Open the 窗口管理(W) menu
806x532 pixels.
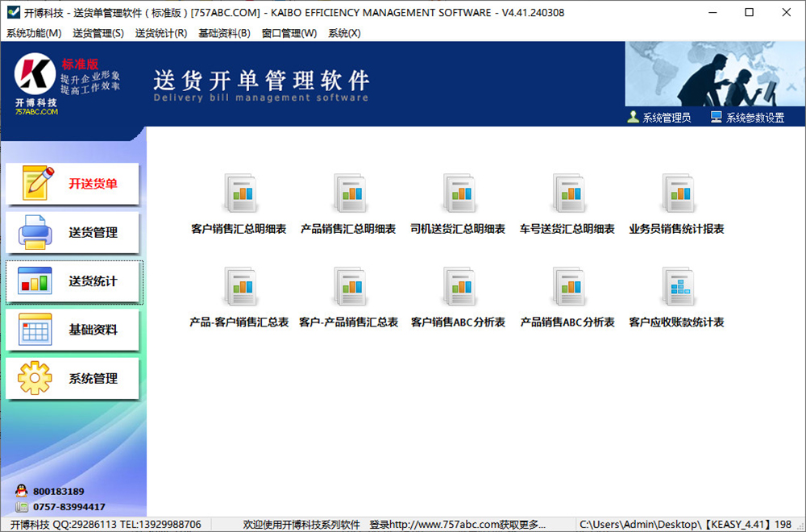tap(289, 33)
